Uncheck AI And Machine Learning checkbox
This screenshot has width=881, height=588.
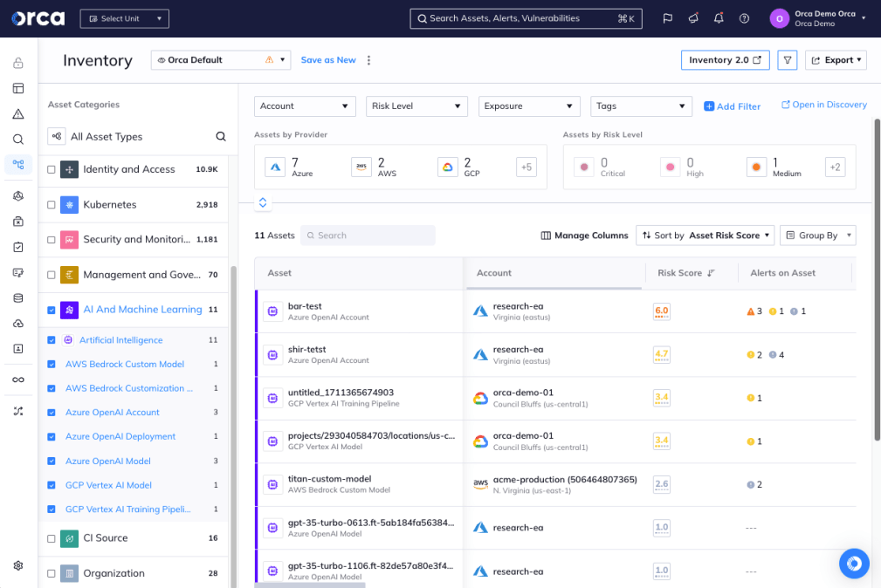[x=52, y=310]
